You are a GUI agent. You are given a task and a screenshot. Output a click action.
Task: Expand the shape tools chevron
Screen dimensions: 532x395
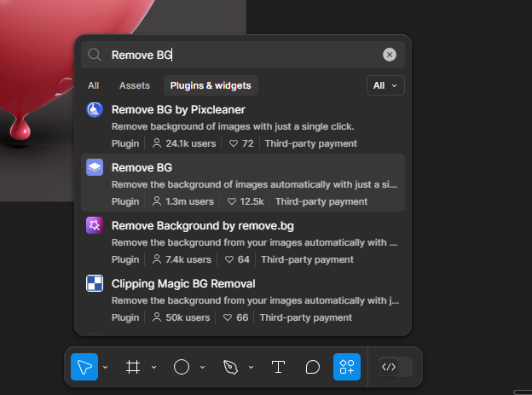pyautogui.click(x=203, y=367)
